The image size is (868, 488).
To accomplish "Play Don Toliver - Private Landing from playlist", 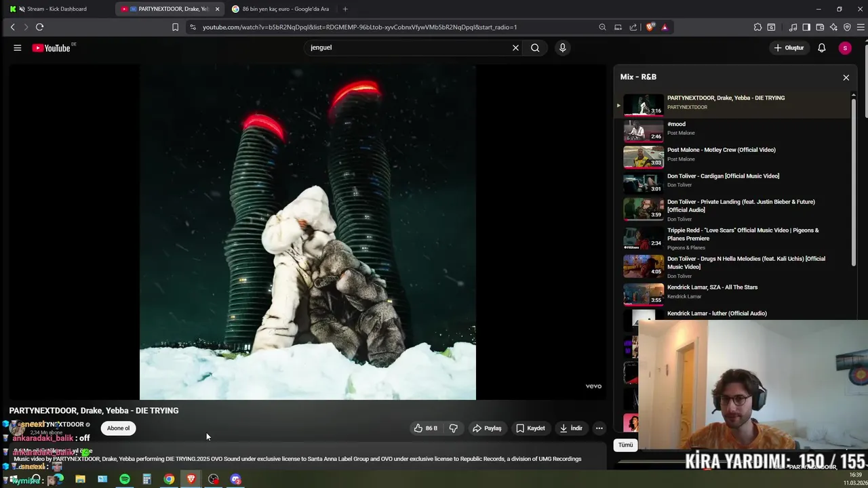I will click(732, 209).
